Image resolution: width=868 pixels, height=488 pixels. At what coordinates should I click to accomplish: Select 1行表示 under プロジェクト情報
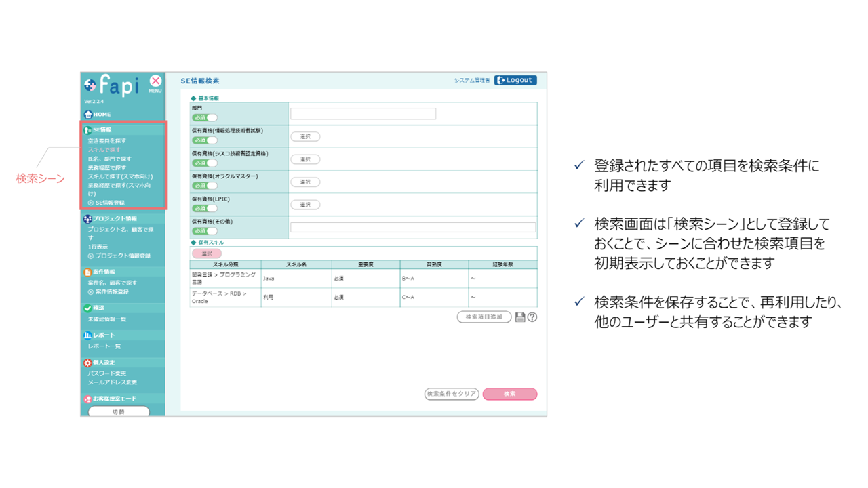[x=98, y=247]
